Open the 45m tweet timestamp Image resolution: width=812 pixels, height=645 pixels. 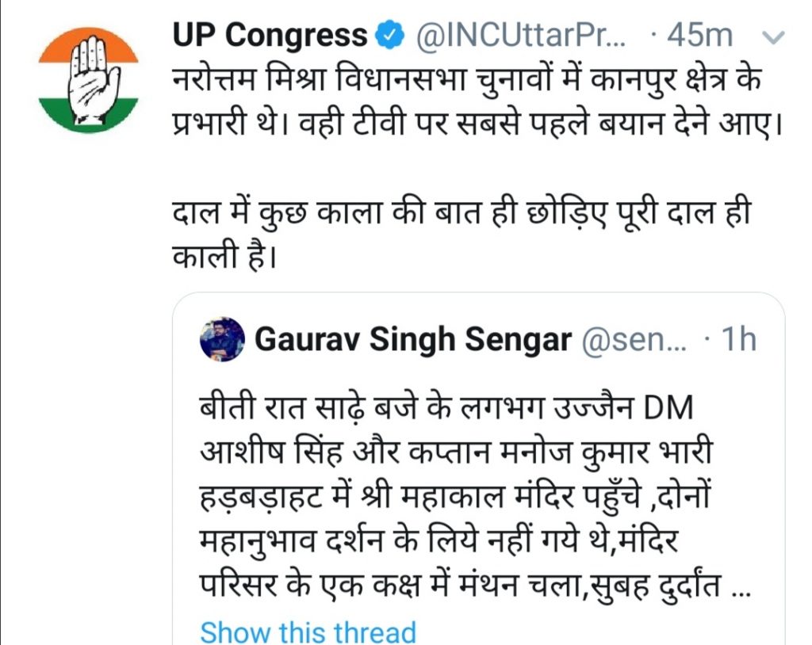[700, 36]
